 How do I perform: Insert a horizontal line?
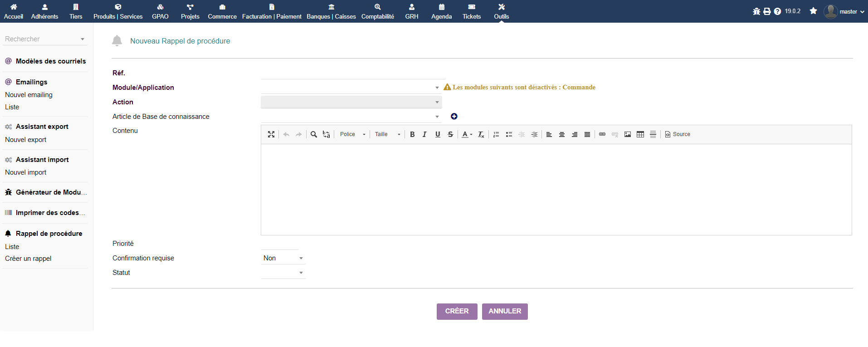pos(653,134)
